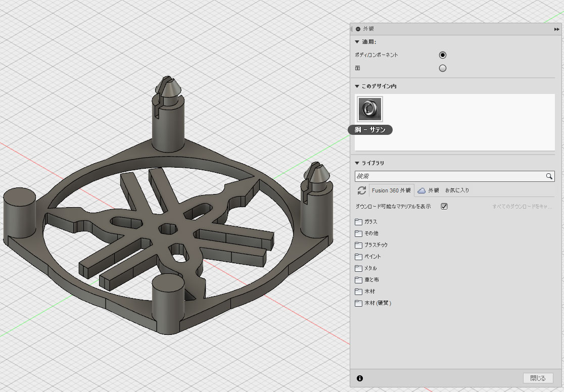Collapse the 適用 section
Viewport: 564px width, 392px height.
pyautogui.click(x=357, y=42)
